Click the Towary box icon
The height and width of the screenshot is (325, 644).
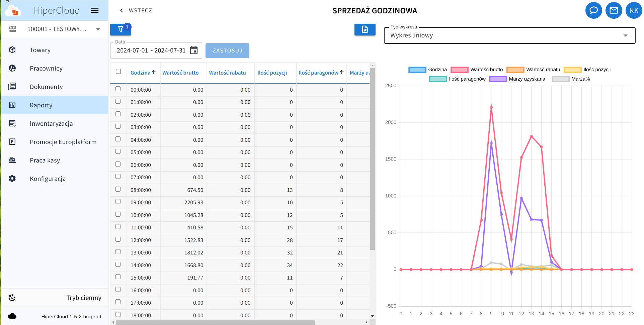click(12, 50)
